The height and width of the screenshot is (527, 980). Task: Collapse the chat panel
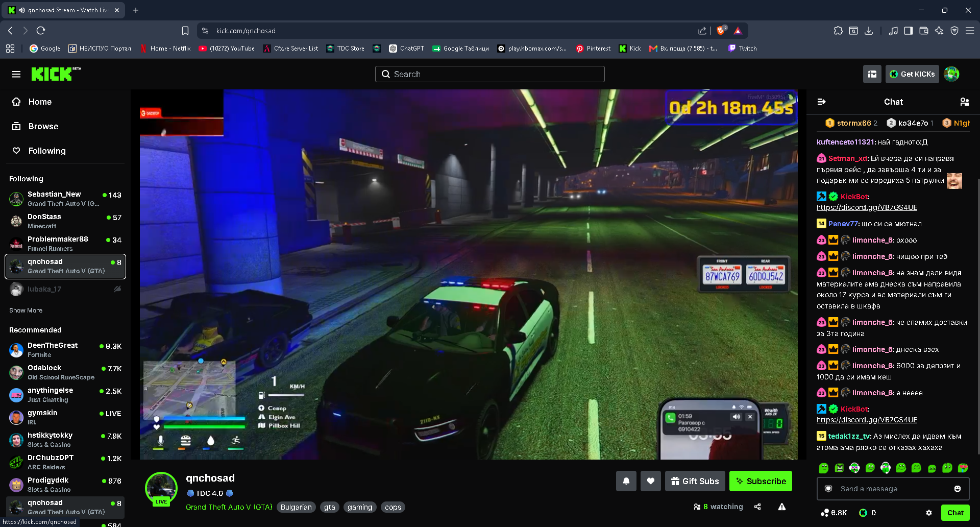(x=821, y=102)
